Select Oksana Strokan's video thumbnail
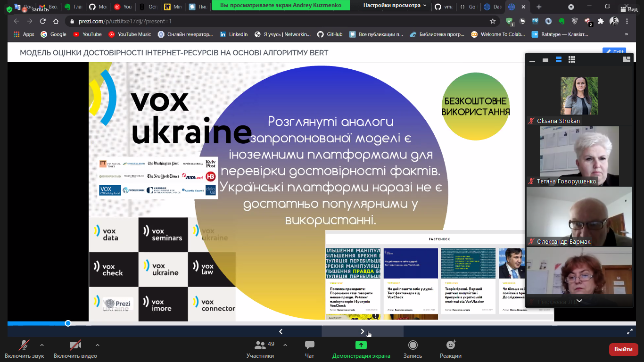The height and width of the screenshot is (362, 644). (579, 96)
